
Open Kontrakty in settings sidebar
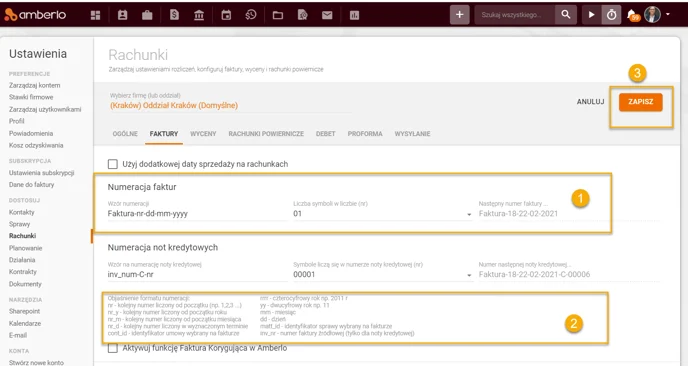23,272
